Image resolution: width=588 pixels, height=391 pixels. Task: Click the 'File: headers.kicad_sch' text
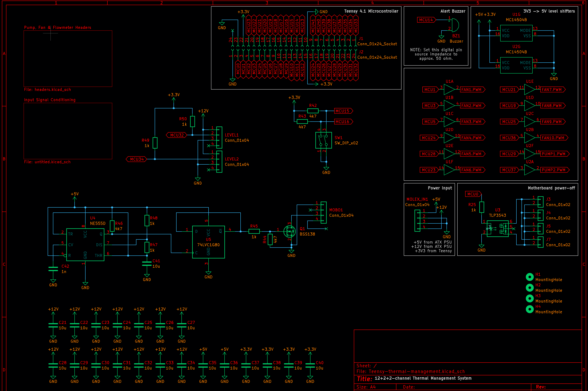(47, 90)
